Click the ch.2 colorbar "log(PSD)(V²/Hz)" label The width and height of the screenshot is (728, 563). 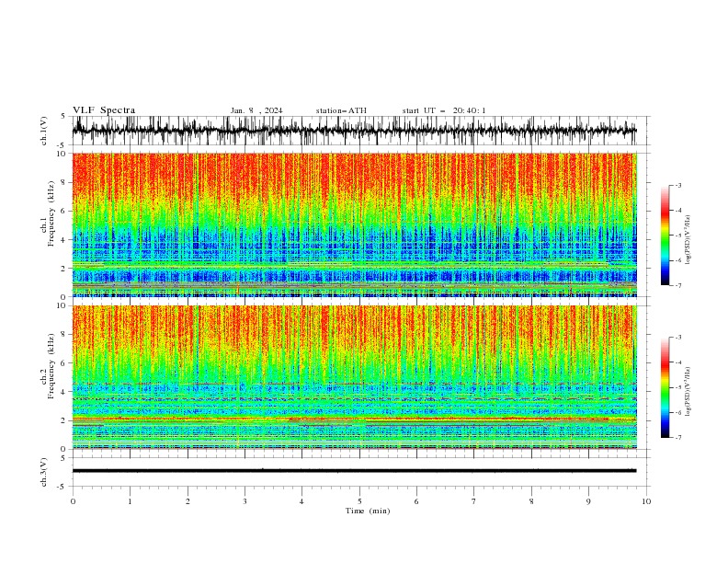tap(688, 391)
